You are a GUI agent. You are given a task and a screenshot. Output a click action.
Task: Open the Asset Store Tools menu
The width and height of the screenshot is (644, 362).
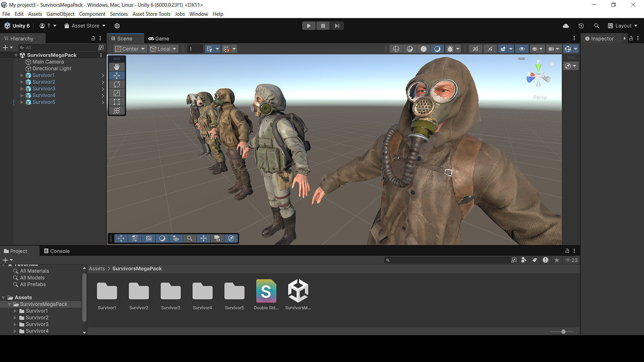coord(151,14)
